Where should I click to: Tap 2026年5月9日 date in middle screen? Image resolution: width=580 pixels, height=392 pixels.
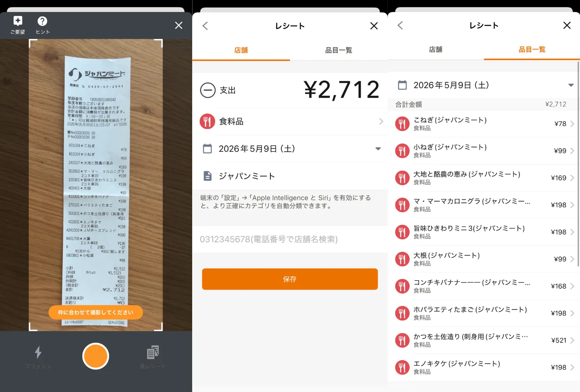pyautogui.click(x=257, y=148)
